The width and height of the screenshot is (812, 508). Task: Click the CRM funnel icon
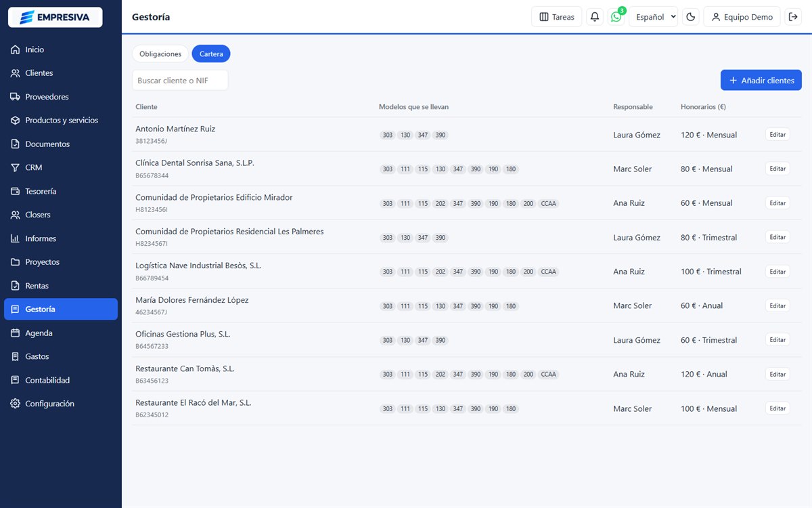(16, 167)
